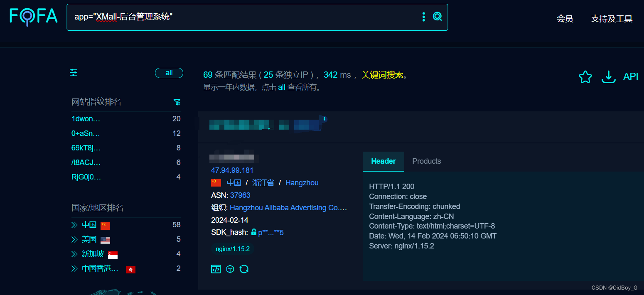Expand the 新加坡 country entry

(x=74, y=254)
